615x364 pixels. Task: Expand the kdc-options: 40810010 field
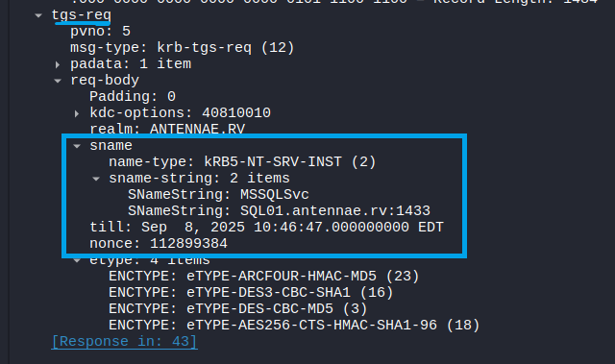[77, 113]
